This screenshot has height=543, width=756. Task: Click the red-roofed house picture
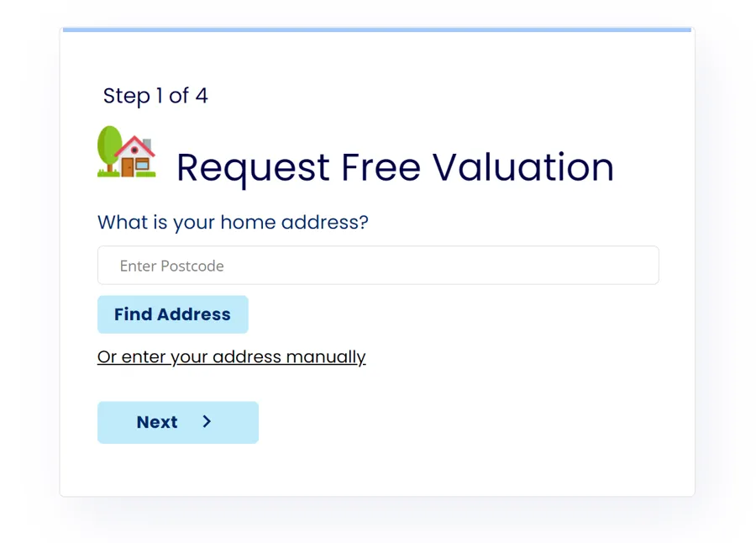coord(135,157)
